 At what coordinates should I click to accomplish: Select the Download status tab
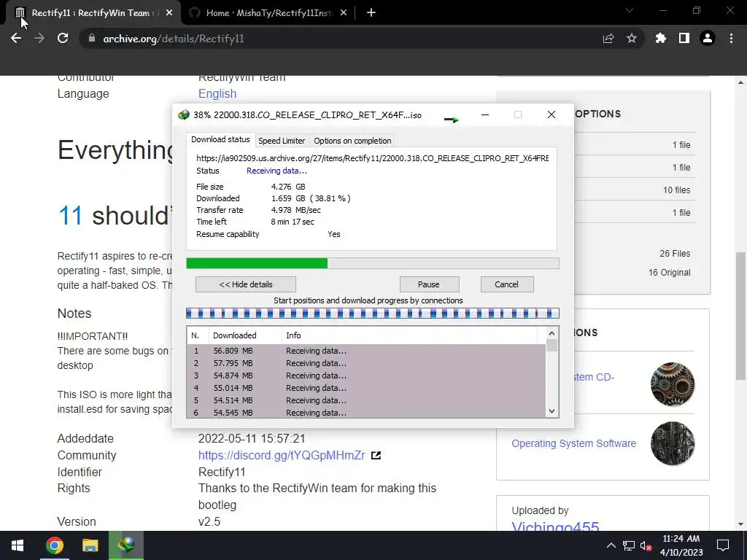pyautogui.click(x=220, y=139)
